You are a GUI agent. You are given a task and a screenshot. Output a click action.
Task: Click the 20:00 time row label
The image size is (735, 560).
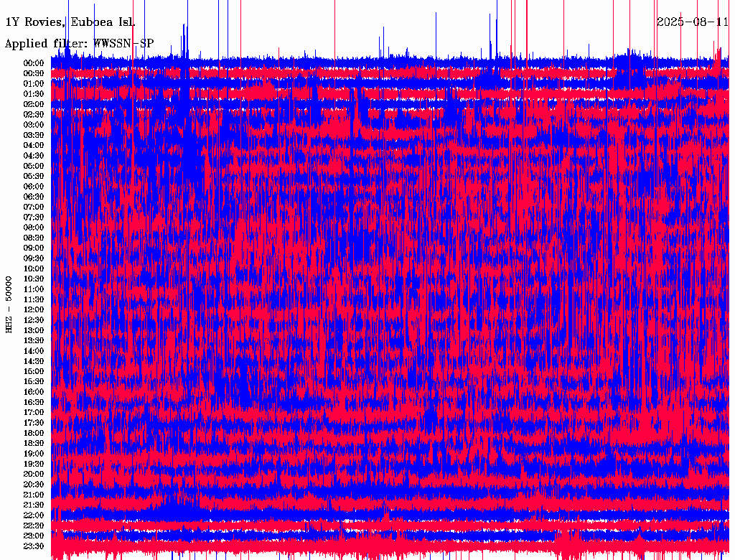pos(34,475)
